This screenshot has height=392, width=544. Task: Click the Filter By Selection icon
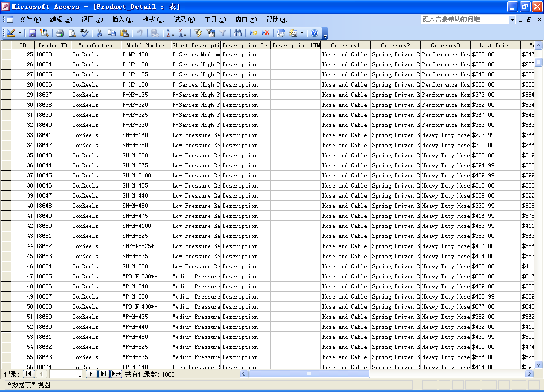[x=198, y=33]
